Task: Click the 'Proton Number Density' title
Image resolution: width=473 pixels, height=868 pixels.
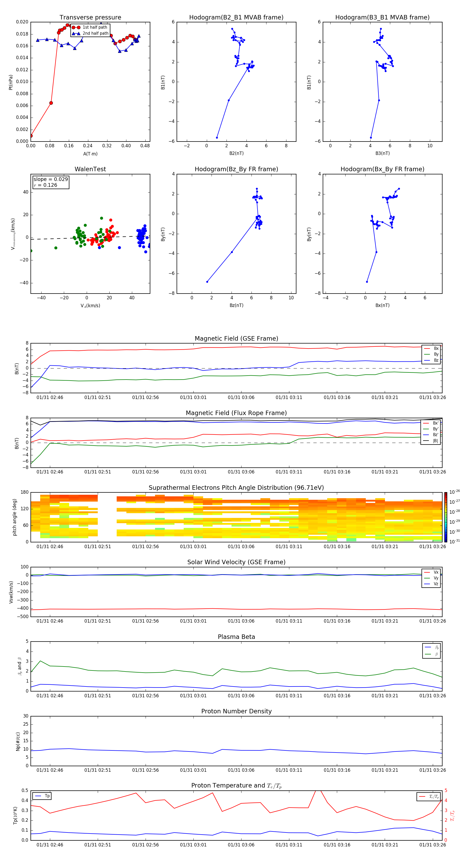Action: tap(236, 711)
